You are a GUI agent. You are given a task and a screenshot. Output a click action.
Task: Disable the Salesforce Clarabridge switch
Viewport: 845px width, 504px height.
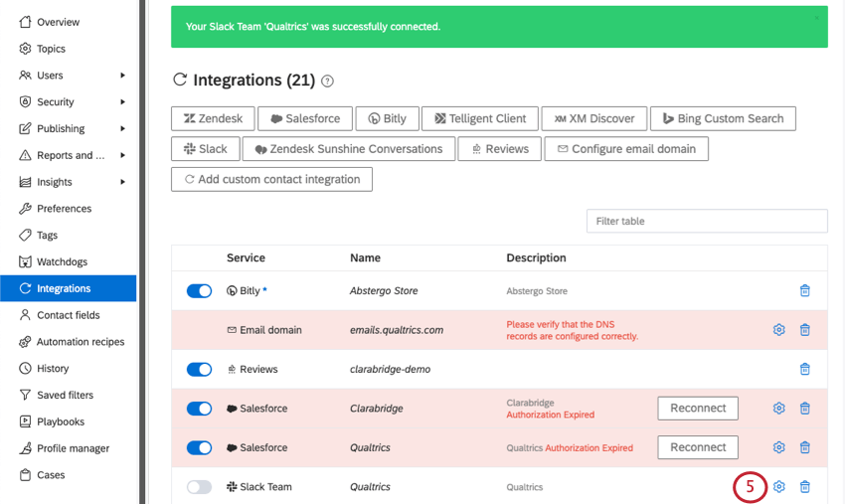(200, 409)
